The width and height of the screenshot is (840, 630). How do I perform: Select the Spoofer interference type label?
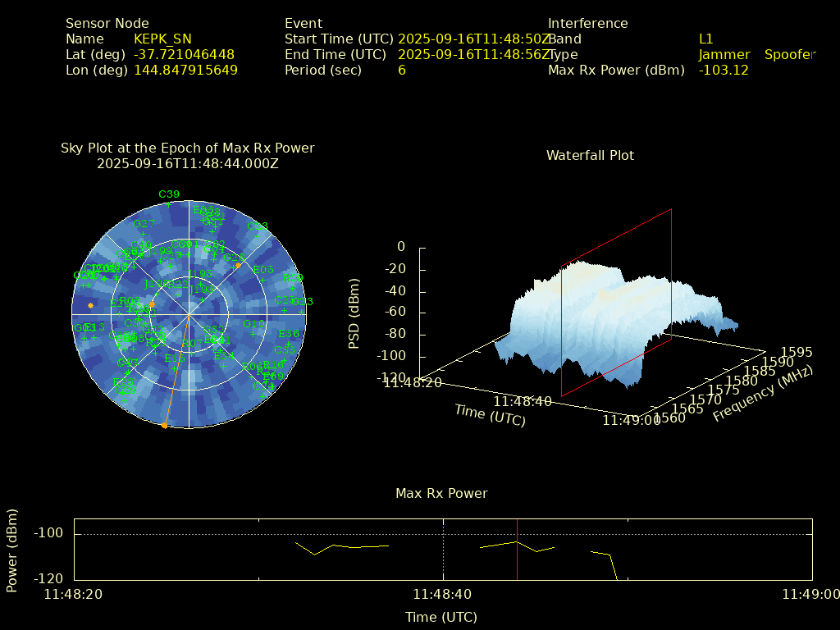click(x=789, y=54)
